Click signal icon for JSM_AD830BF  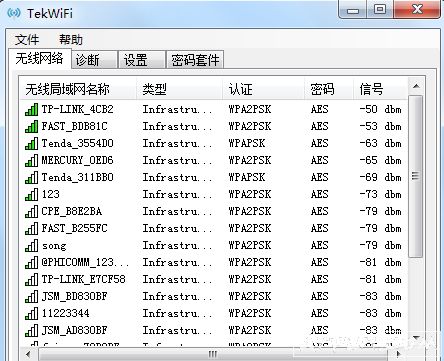coord(31,330)
